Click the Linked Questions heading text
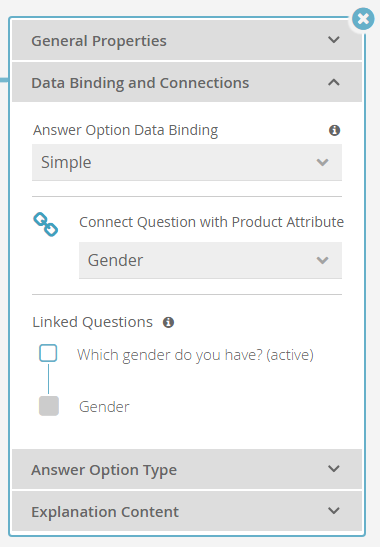The width and height of the screenshot is (380, 547). [92, 322]
